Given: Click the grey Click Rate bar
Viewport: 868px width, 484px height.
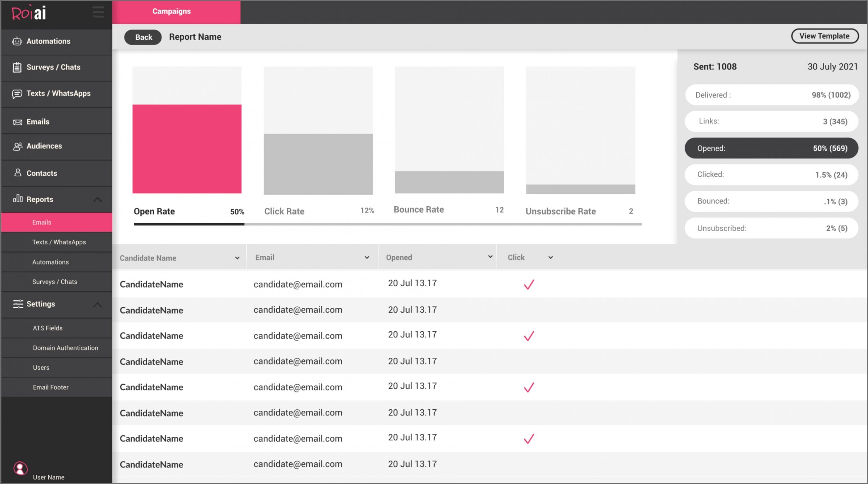Looking at the screenshot, I should click(x=318, y=164).
